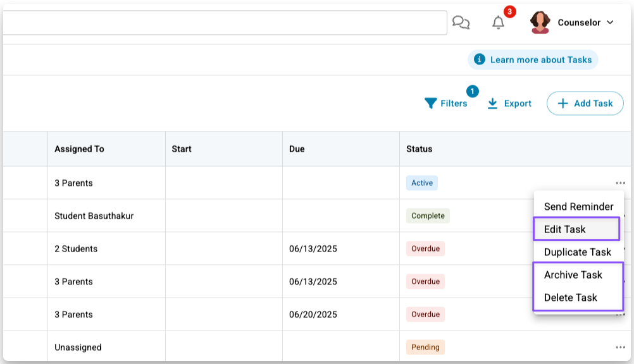Select Delete Task menu entry
634x364 pixels.
point(571,298)
